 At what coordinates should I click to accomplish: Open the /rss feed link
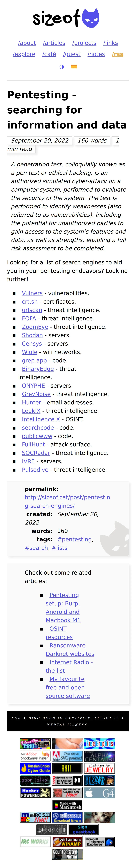(118, 54)
